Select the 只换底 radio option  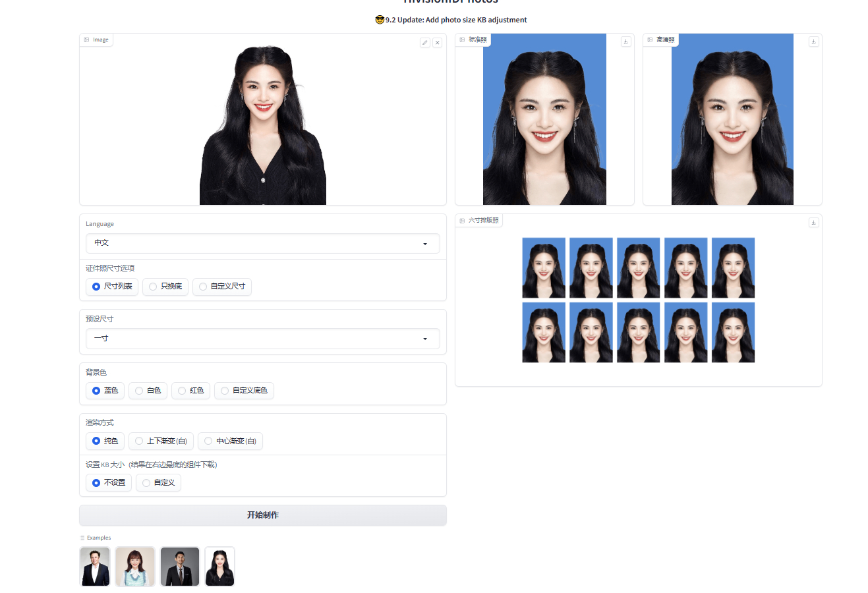[153, 287]
